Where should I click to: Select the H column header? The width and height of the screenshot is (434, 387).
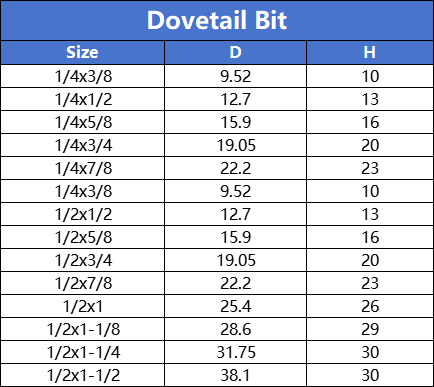pos(370,52)
